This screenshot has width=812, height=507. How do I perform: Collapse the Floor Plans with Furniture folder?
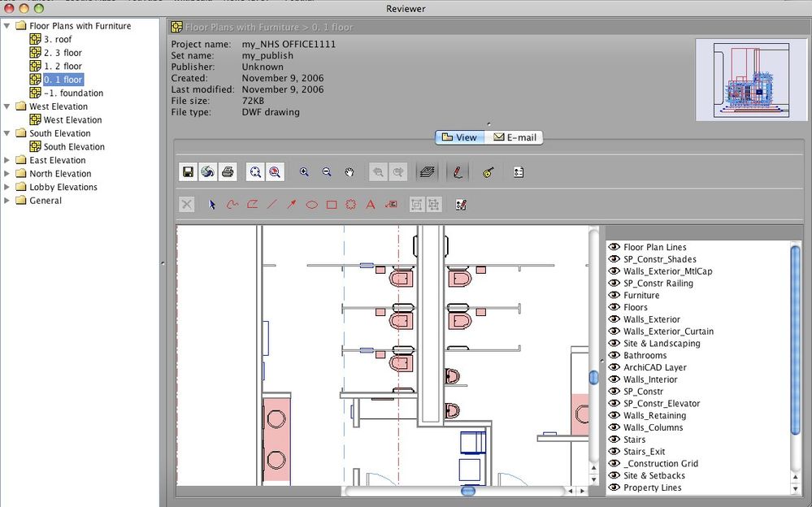(x=7, y=26)
